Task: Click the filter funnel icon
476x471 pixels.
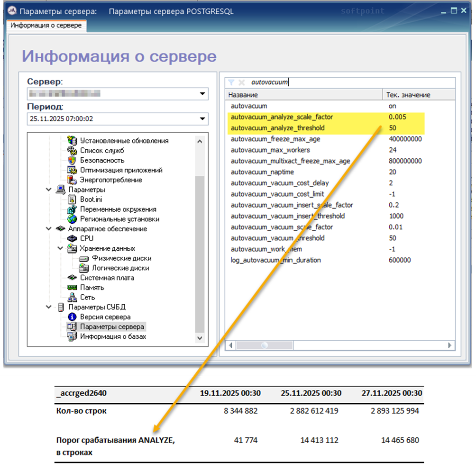Action: pos(231,82)
